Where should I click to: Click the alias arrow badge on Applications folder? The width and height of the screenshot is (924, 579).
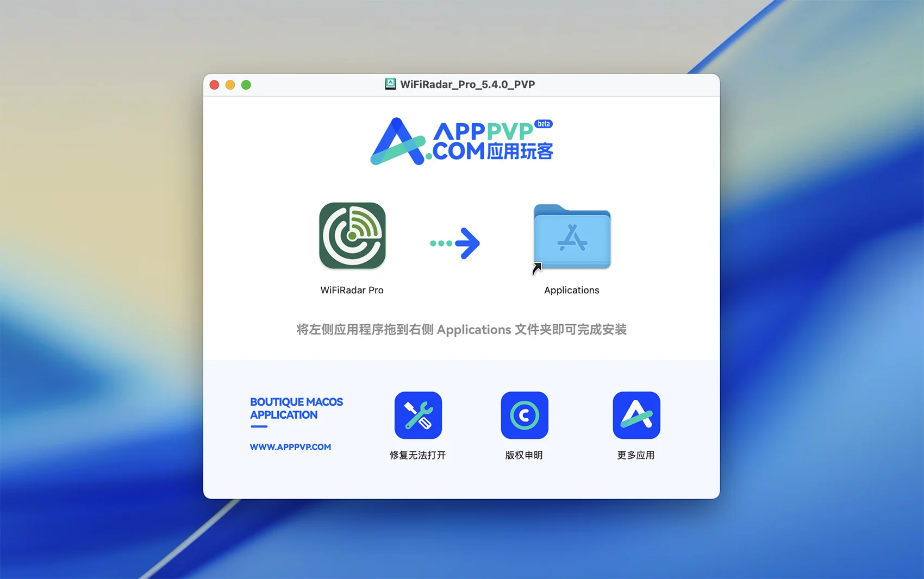tap(537, 268)
